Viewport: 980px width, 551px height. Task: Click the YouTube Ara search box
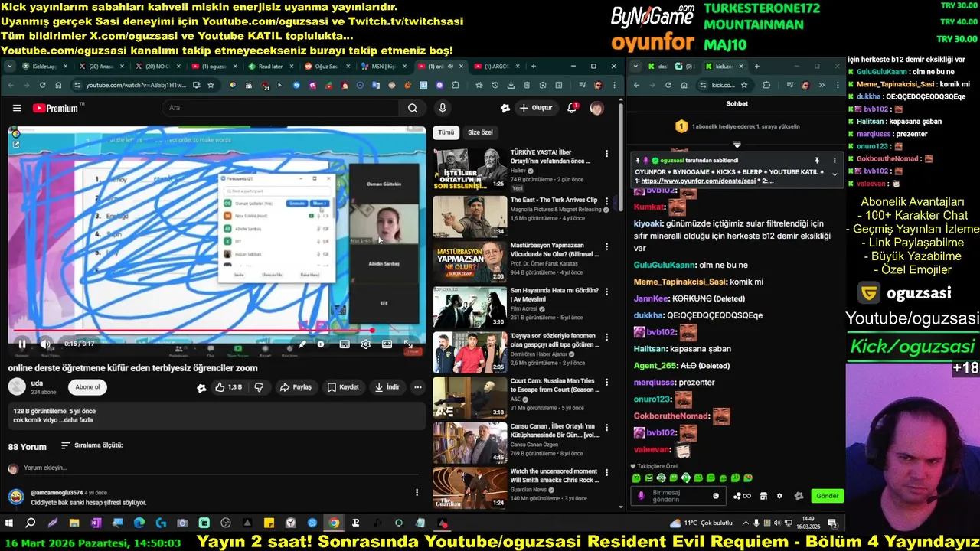click(x=279, y=108)
